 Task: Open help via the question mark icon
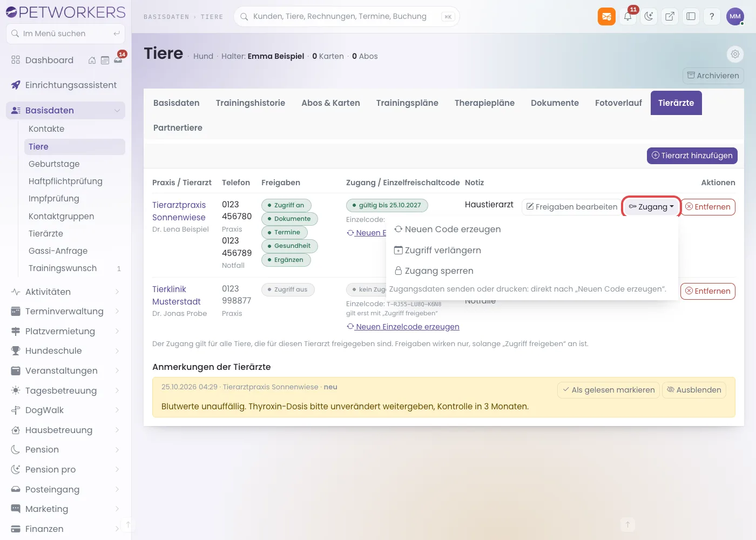click(x=712, y=16)
